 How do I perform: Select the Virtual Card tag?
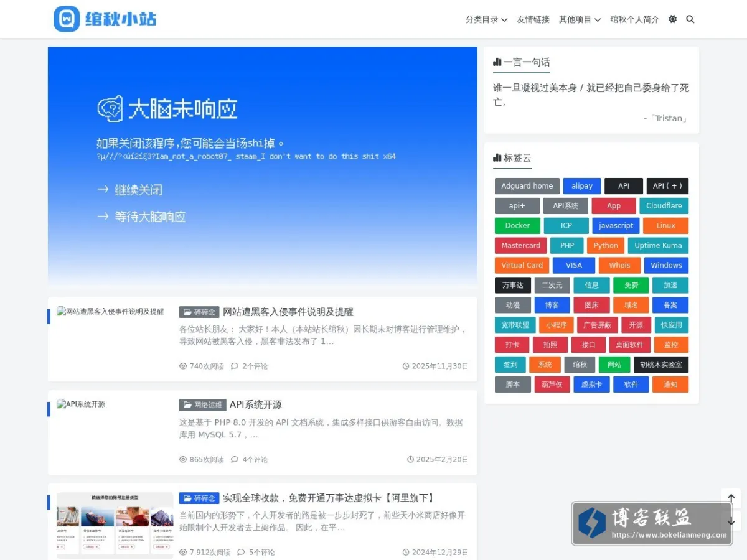coord(522,266)
